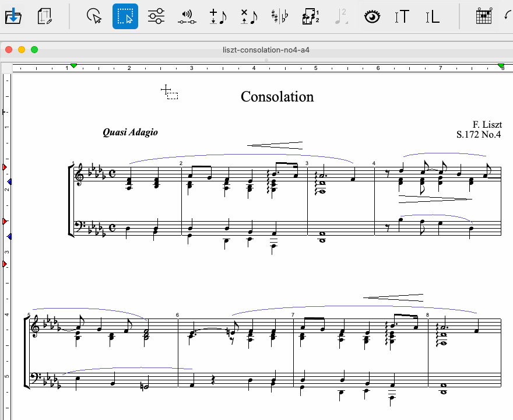This screenshot has height=420, width=513.
Task: Open the sliders properties tool
Action: (x=156, y=16)
